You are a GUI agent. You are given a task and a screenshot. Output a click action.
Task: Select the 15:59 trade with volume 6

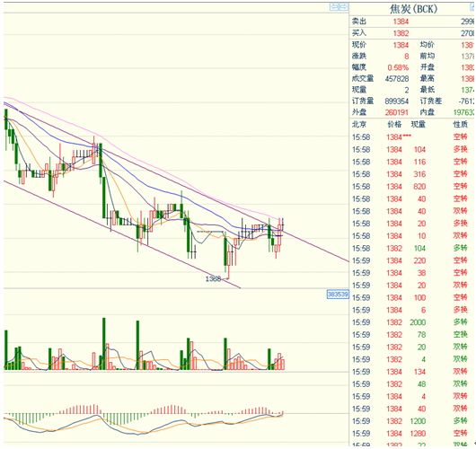411,311
